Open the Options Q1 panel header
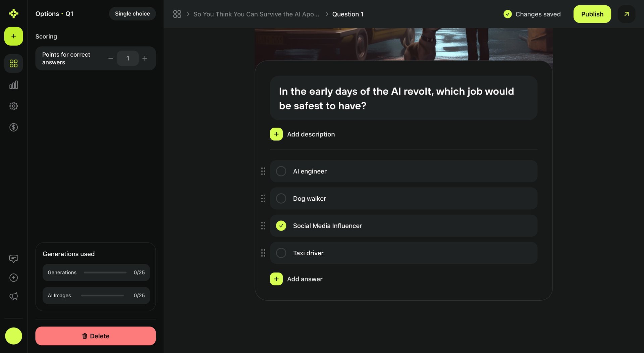This screenshot has width=644, height=353. pyautogui.click(x=54, y=14)
